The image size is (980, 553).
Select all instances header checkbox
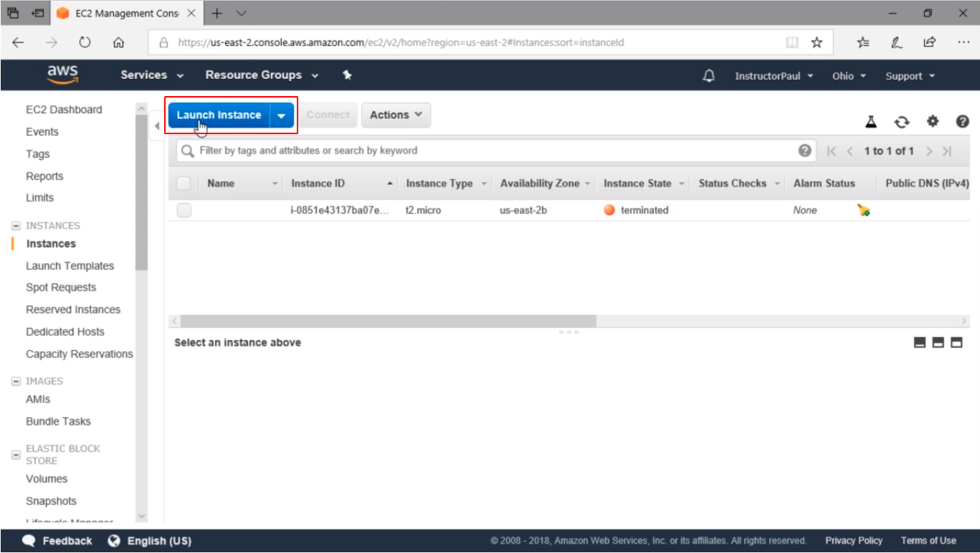tap(184, 184)
